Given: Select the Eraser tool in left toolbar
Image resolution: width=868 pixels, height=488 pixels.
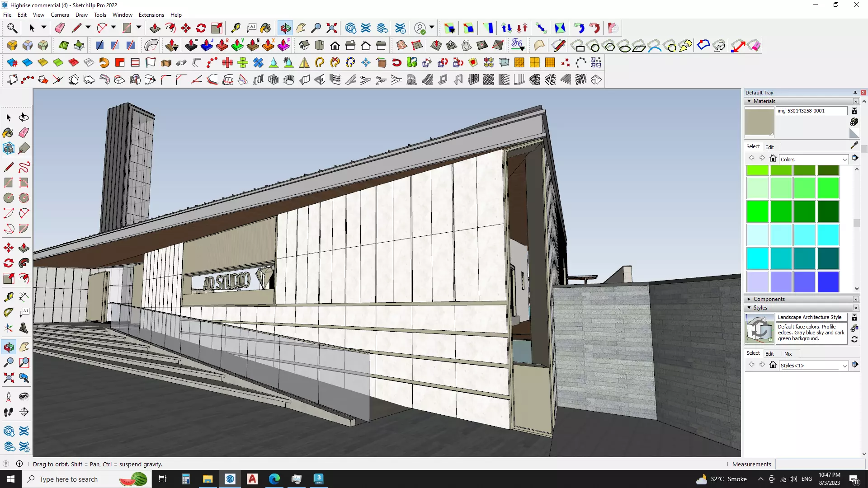Looking at the screenshot, I should (x=24, y=132).
